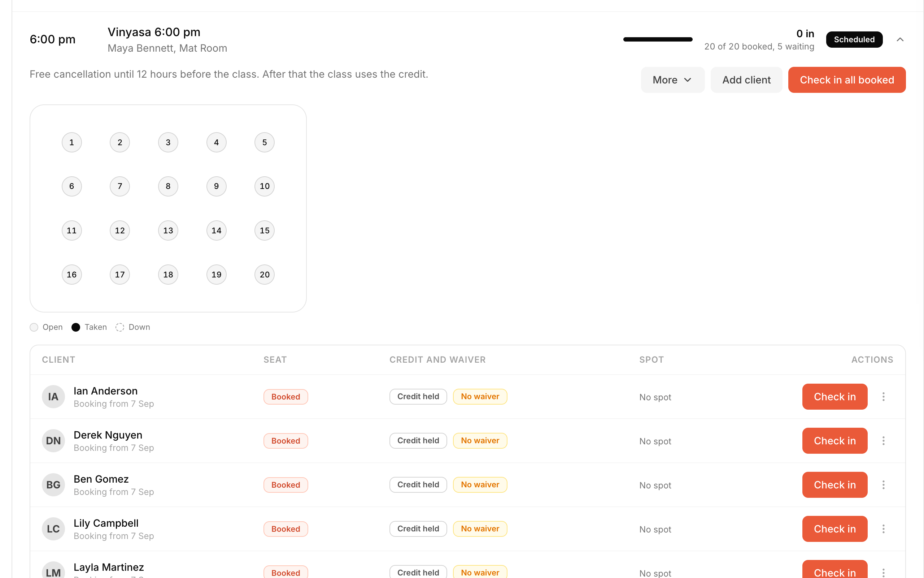Viewport: 924px width, 578px height.
Task: Click Lily Campbell's No spot text
Action: pos(655,530)
